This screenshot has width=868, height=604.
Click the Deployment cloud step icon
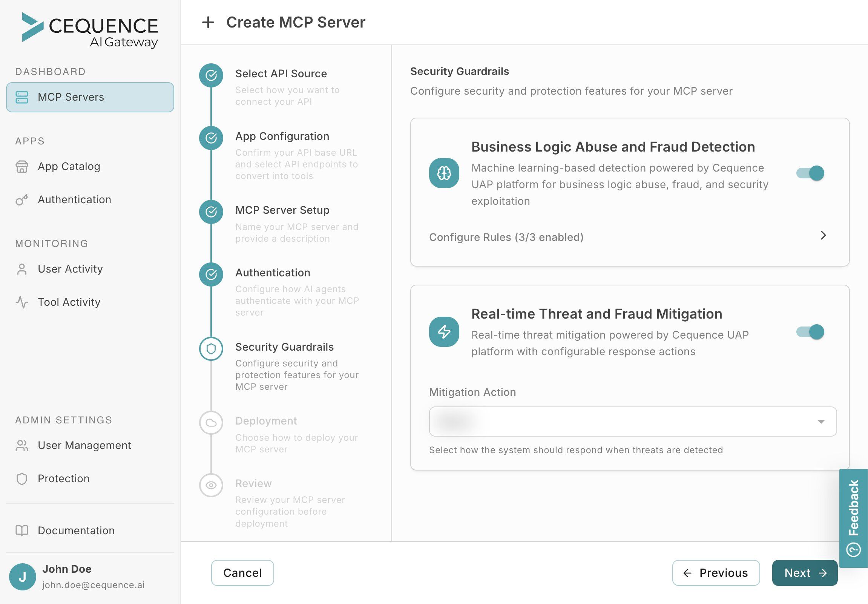(x=211, y=423)
